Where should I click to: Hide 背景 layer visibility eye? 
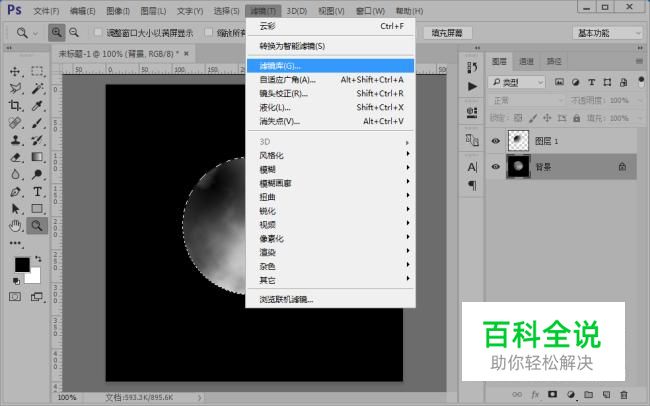coord(495,167)
